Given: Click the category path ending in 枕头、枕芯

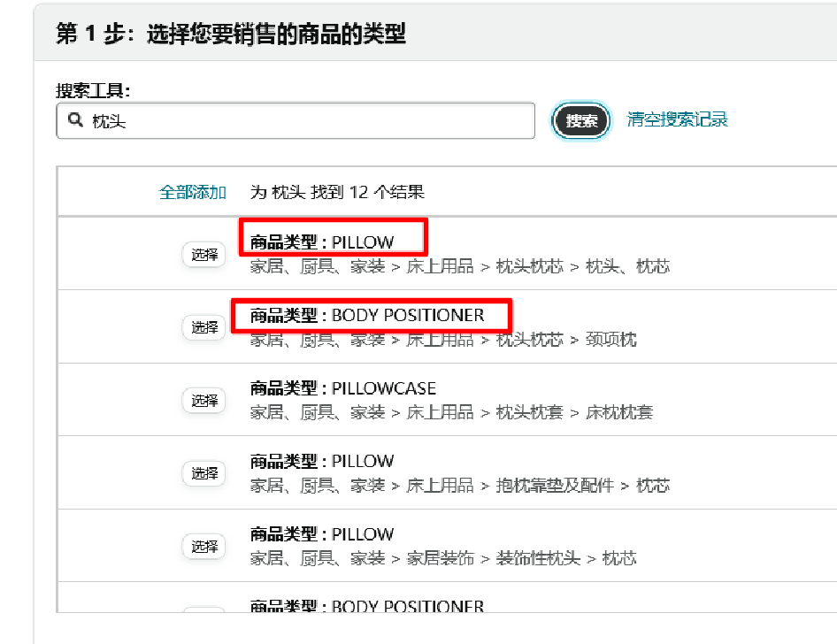Looking at the screenshot, I should pos(459,266).
